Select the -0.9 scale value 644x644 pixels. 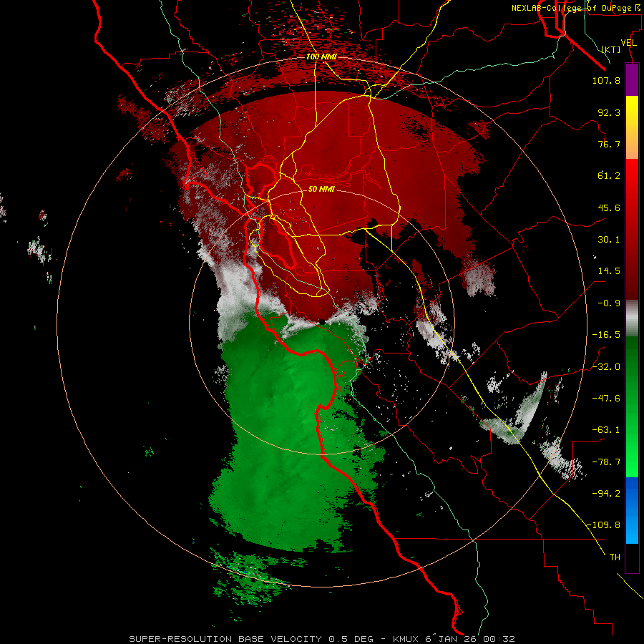click(609, 303)
